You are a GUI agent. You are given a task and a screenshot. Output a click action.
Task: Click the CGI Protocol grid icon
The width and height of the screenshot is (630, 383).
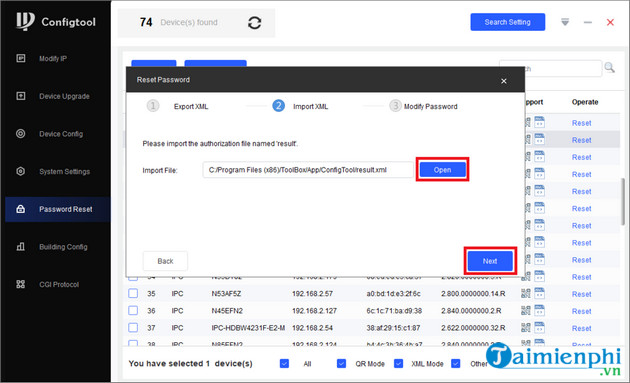[x=20, y=284]
